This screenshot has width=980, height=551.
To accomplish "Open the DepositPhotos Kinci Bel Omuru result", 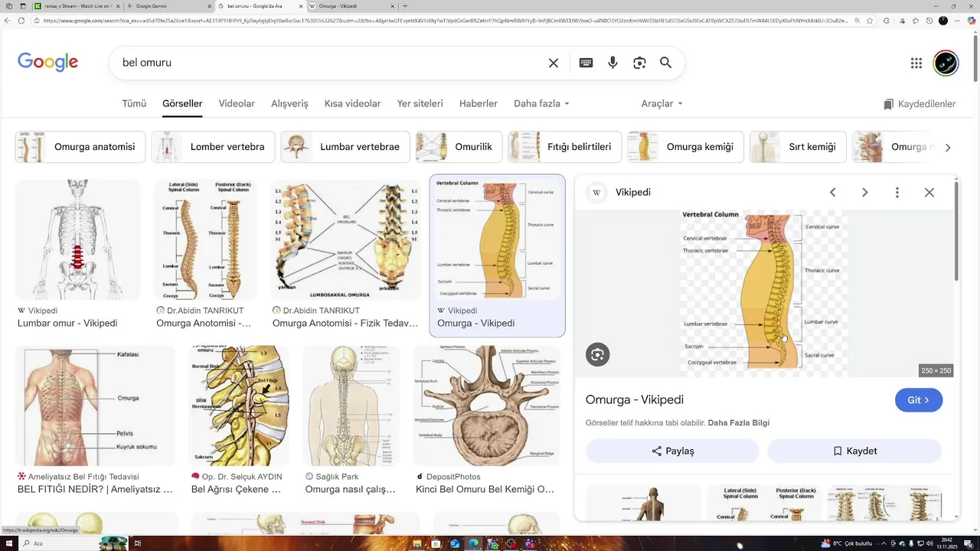I will click(487, 406).
